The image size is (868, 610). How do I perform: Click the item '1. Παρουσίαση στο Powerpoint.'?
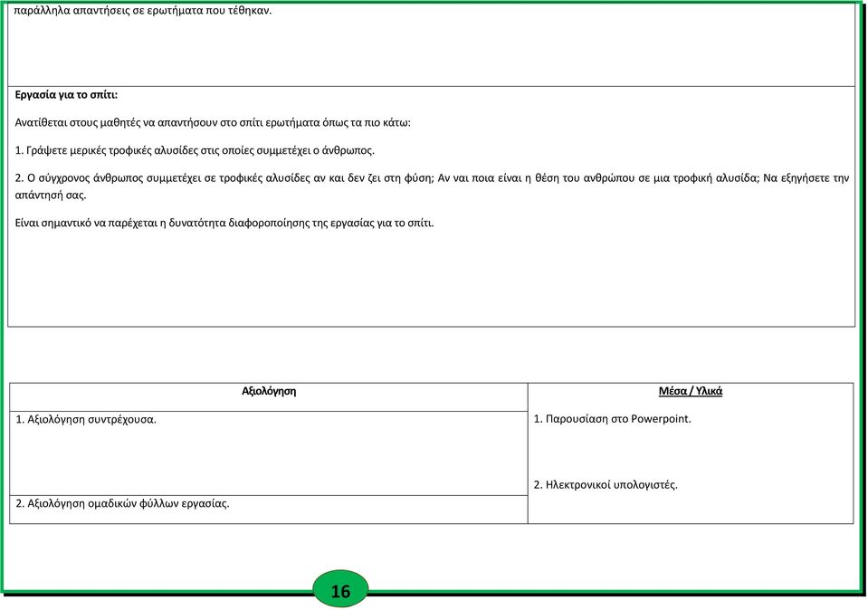[612, 419]
